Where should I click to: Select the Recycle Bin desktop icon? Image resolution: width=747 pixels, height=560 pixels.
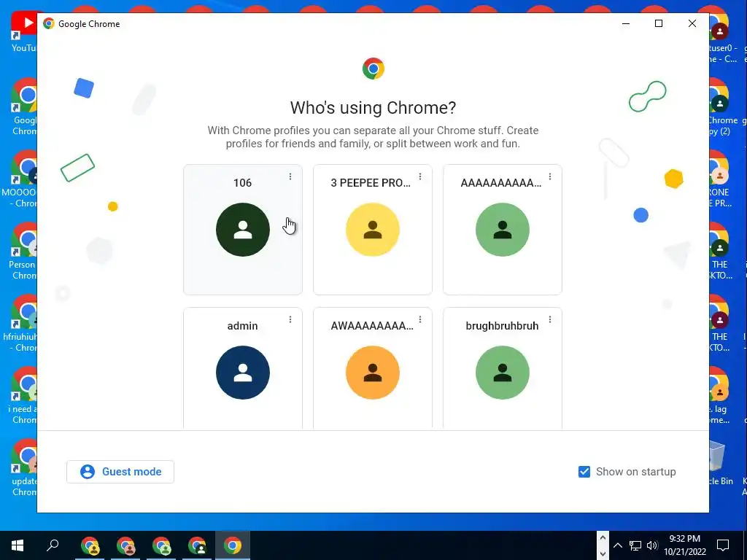[x=721, y=463]
